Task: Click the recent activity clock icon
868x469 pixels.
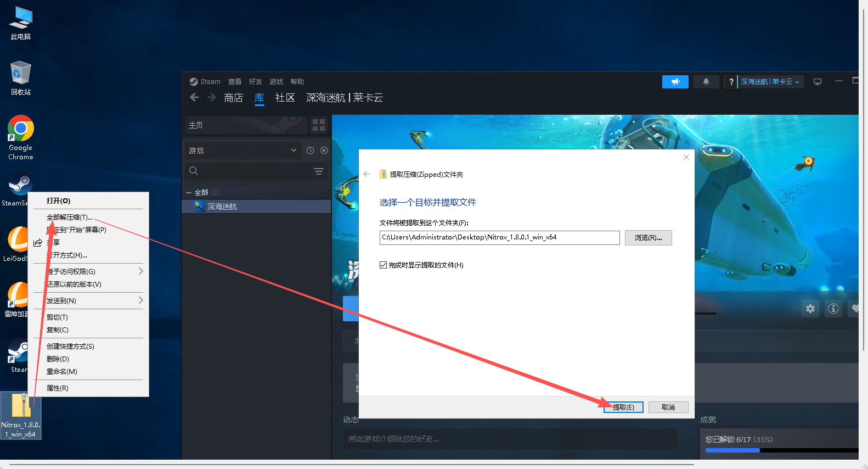Action: [310, 150]
